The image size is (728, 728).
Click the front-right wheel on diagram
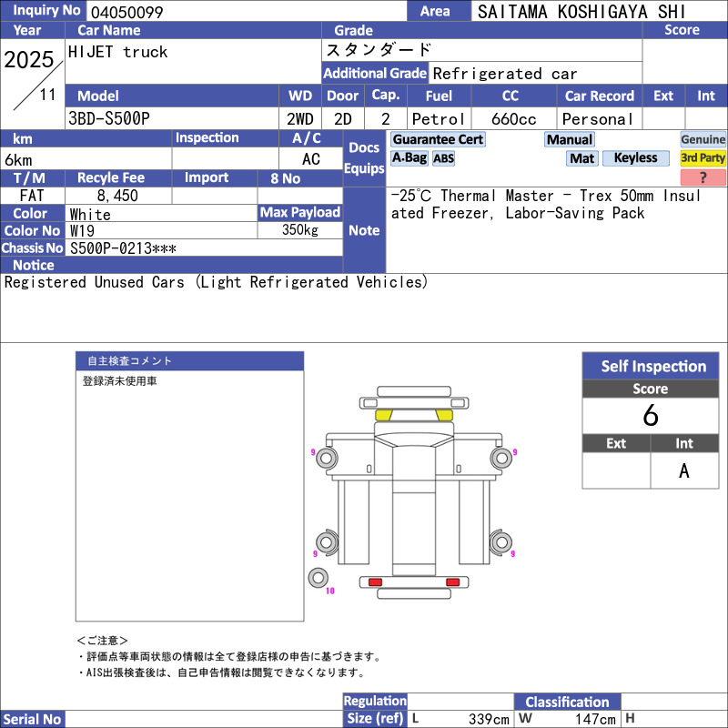pyautogui.click(x=501, y=459)
